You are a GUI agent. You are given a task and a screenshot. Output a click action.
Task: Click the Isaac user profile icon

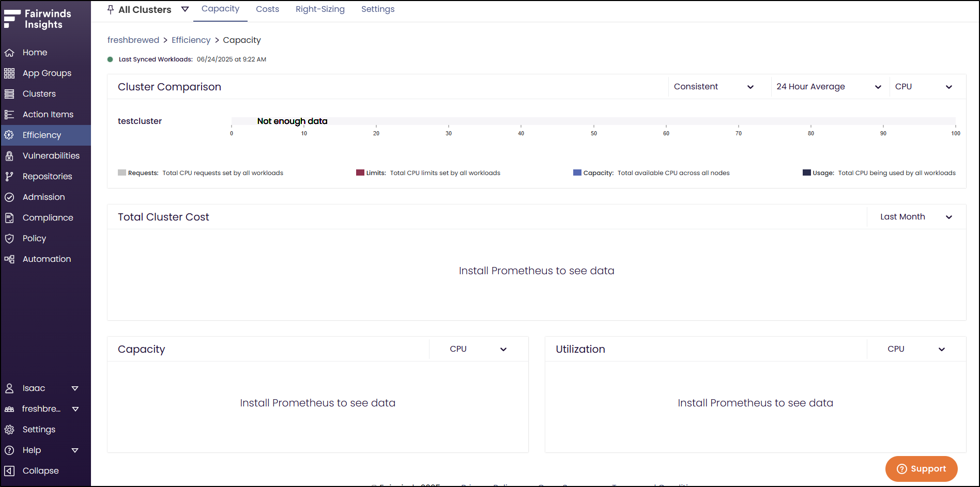point(9,388)
